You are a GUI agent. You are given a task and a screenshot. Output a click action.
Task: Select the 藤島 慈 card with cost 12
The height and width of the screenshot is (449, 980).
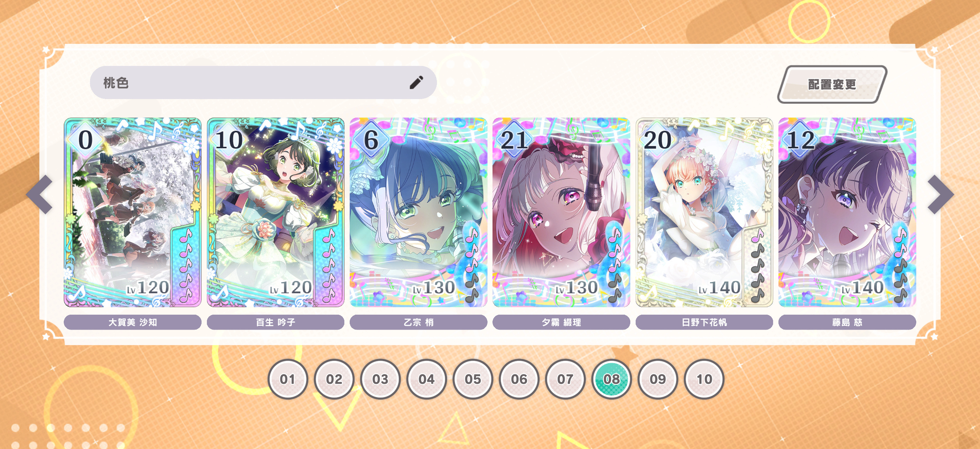click(x=847, y=212)
